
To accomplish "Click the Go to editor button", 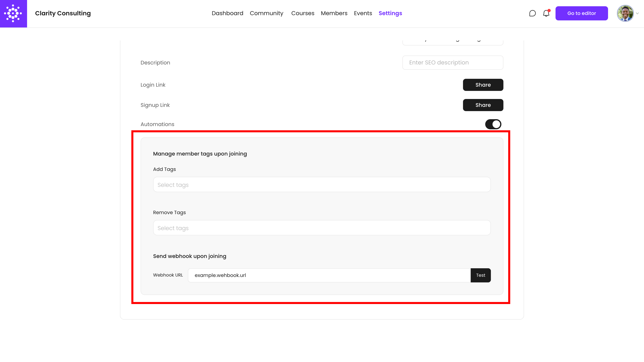I will click(x=582, y=13).
